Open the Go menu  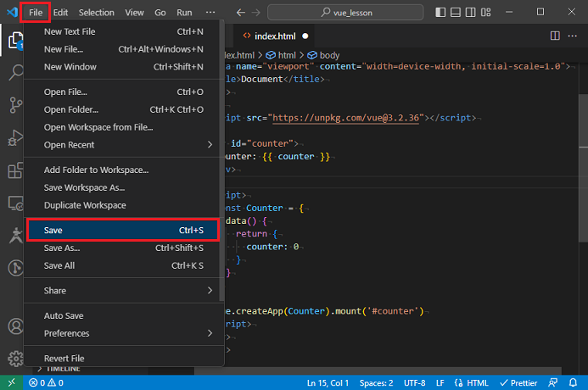[x=160, y=13]
